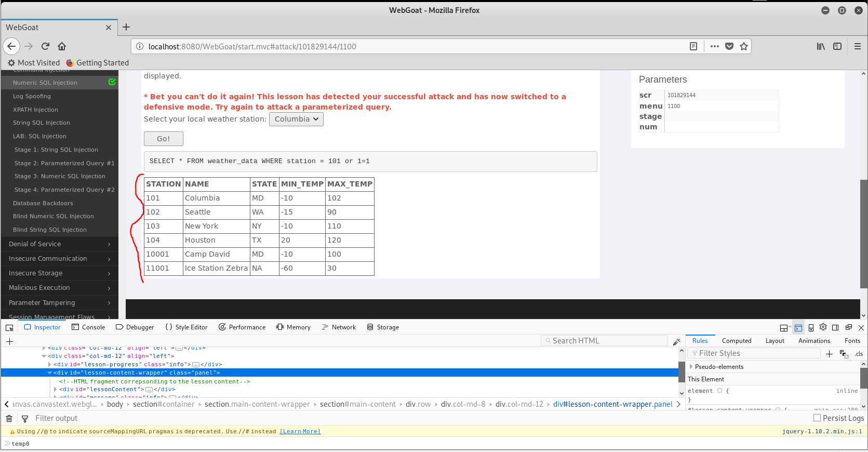
Task: Open weather station dropdown
Action: point(296,119)
